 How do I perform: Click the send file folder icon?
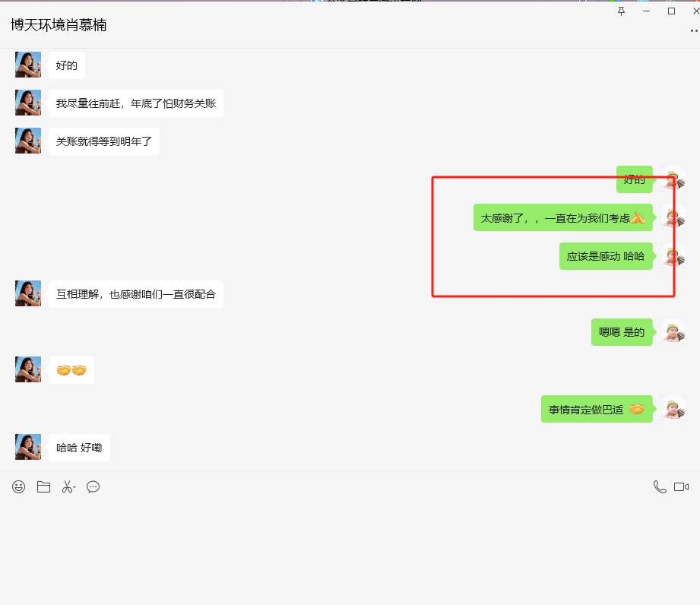tap(43, 487)
